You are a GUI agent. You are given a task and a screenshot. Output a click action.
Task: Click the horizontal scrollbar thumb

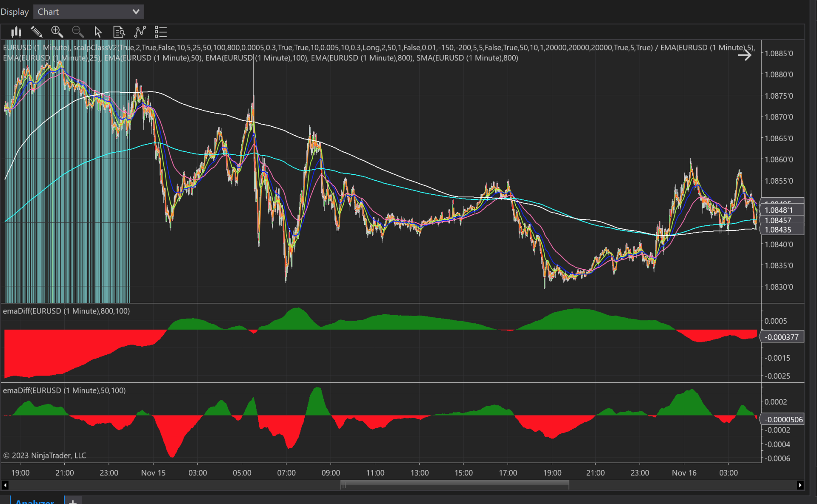click(x=454, y=485)
